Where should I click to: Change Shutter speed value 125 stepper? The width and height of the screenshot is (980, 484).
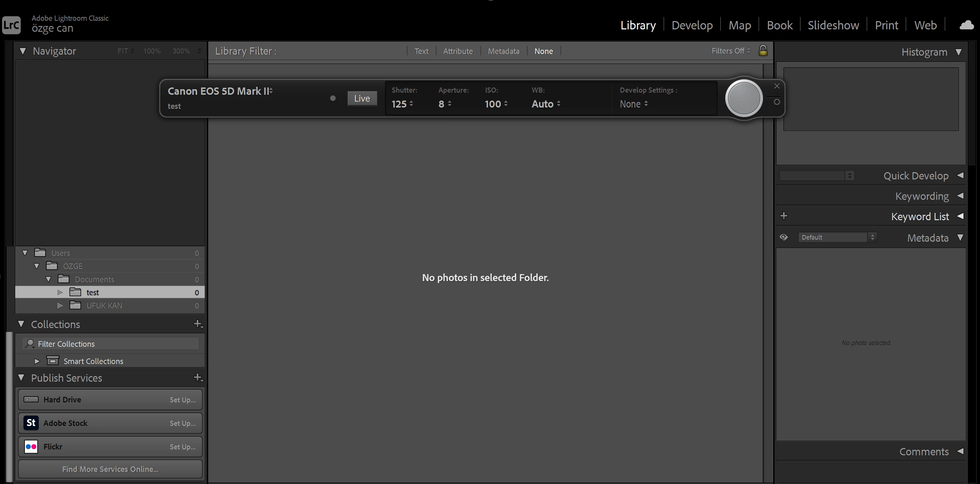[411, 104]
